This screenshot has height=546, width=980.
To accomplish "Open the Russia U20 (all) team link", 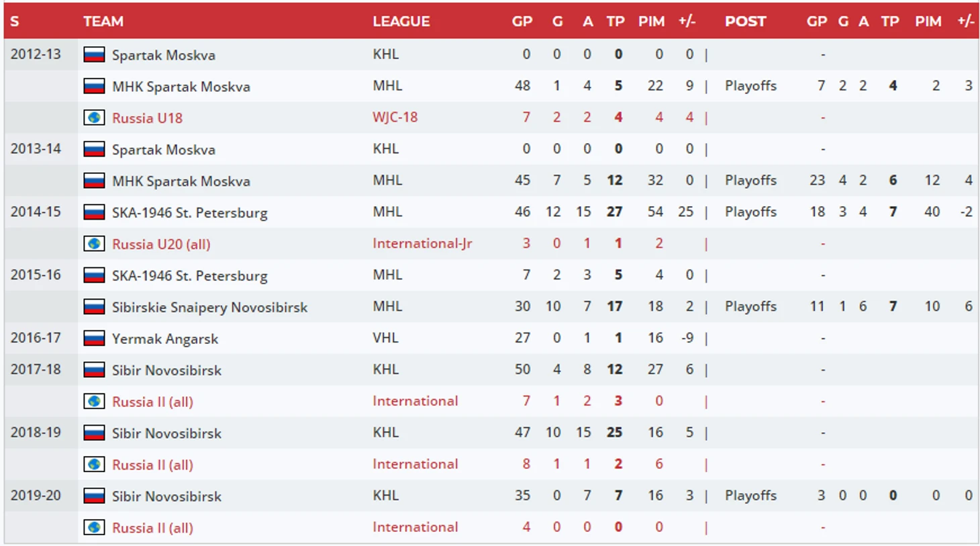I will (161, 244).
